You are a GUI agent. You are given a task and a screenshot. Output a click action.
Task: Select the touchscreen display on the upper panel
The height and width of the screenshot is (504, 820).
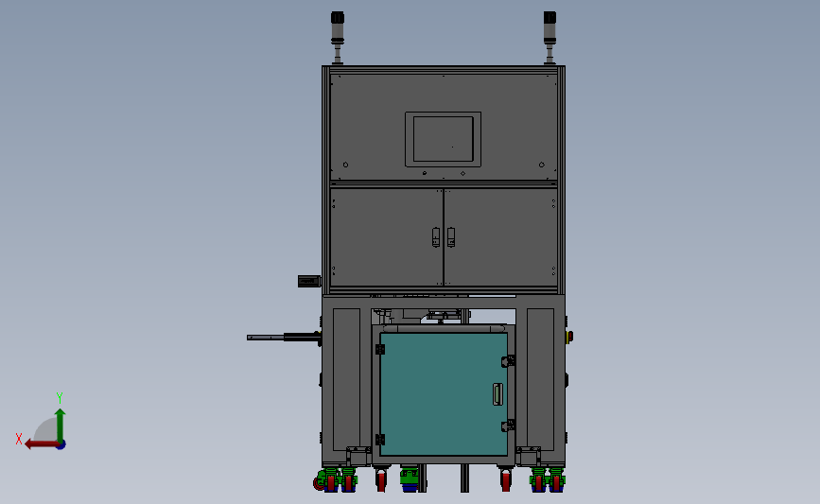(x=443, y=139)
